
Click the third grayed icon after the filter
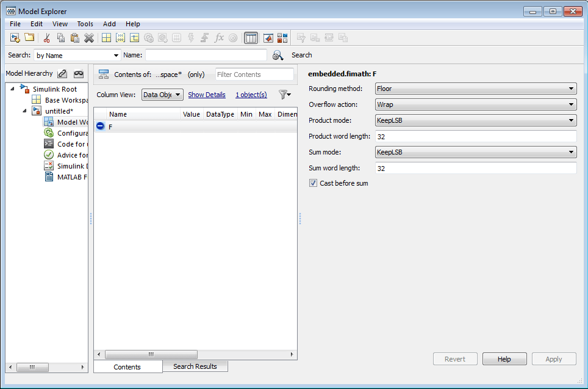pos(329,38)
